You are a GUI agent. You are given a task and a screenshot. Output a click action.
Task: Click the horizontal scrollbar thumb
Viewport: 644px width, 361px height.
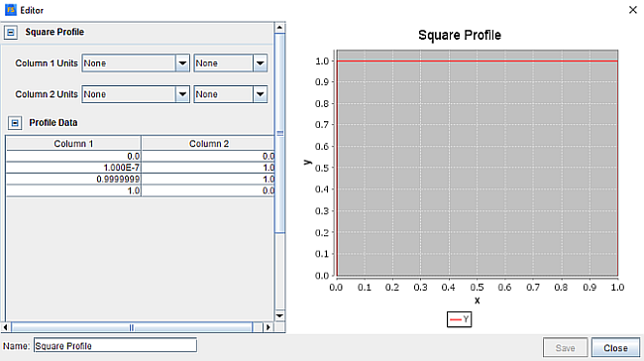click(132, 327)
